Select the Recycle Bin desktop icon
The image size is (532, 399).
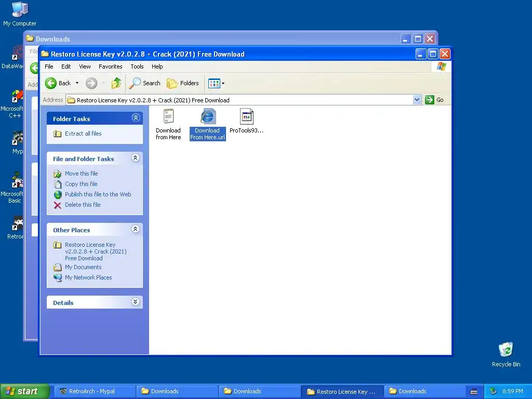(x=506, y=354)
